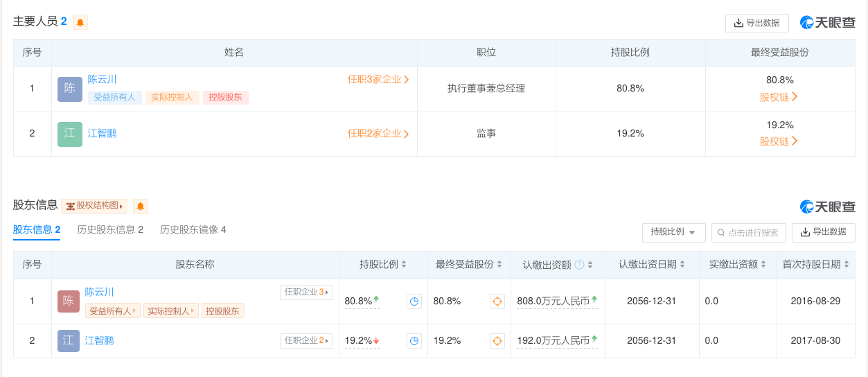Click the target icon next to 江智鹏's final benefit share
This screenshot has height=377, width=868.
tap(497, 340)
